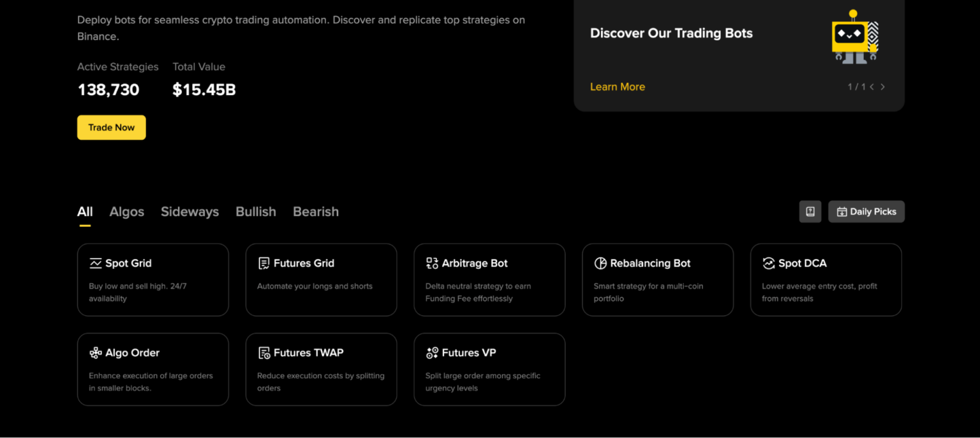Open Daily Picks
Image resolution: width=980 pixels, height=438 pixels.
[x=866, y=212]
